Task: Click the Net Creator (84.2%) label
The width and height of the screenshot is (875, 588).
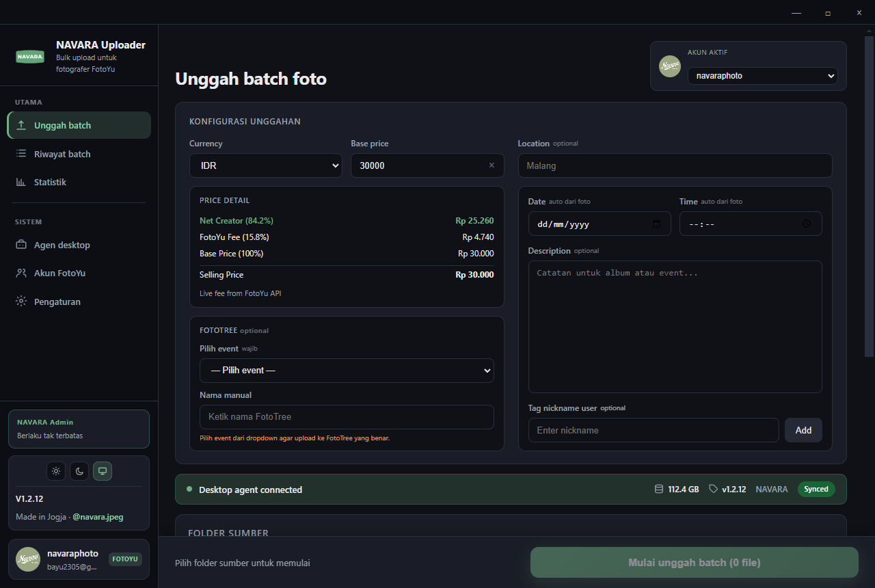Action: pyautogui.click(x=237, y=221)
